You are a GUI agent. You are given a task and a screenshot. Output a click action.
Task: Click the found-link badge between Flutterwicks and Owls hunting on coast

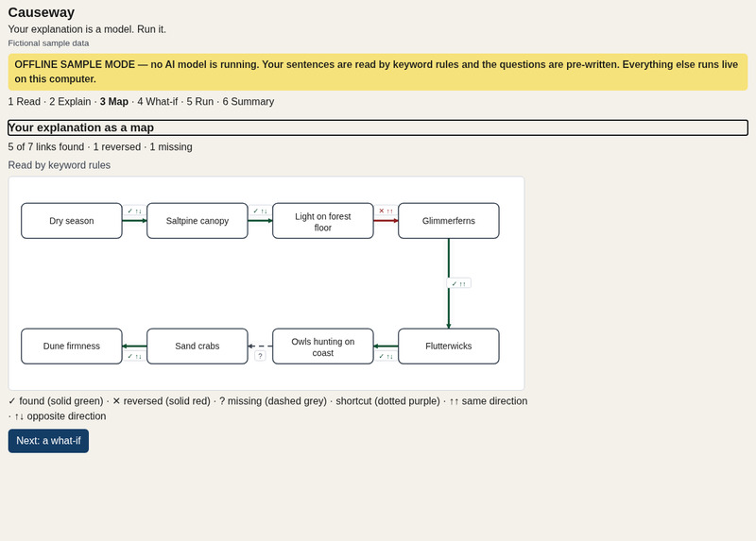pos(386,356)
